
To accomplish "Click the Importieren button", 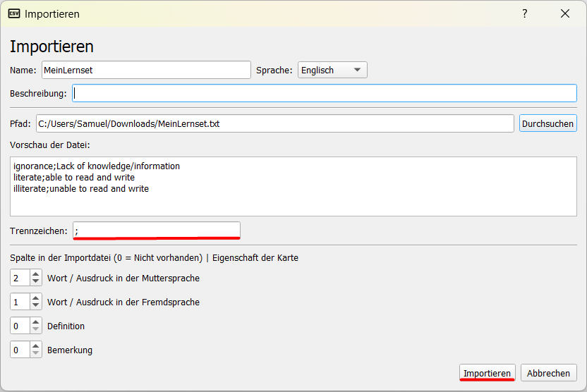I will 487,373.
